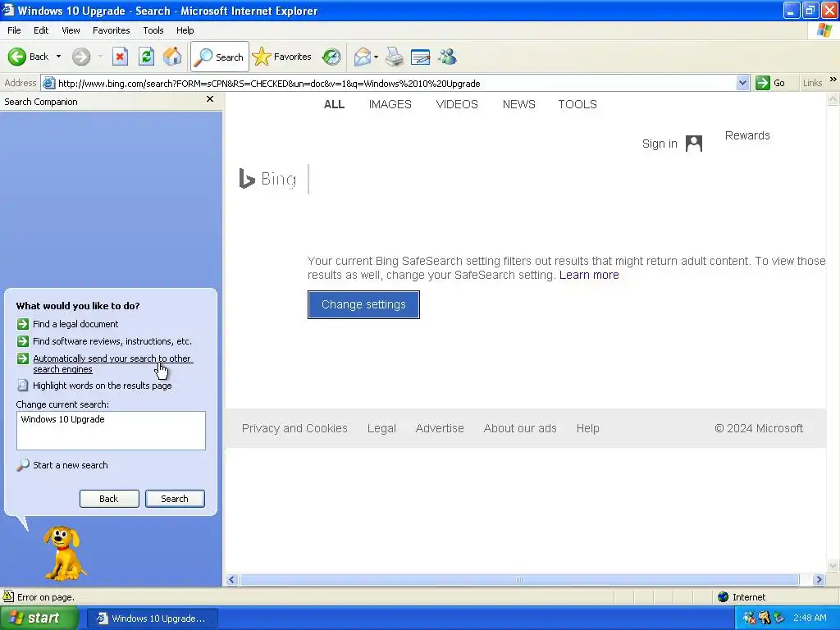Open the About our ads link
Screen dimensions: 840x630
pos(520,428)
